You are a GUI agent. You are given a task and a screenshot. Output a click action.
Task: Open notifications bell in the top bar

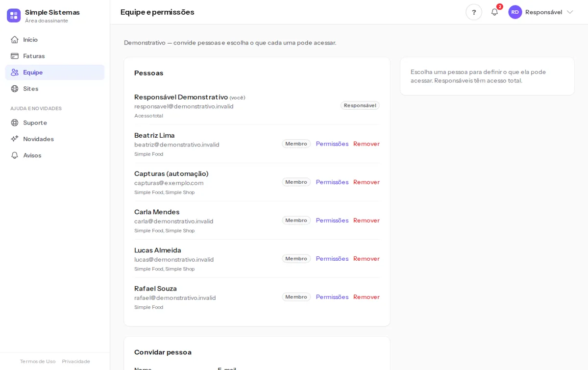(494, 12)
